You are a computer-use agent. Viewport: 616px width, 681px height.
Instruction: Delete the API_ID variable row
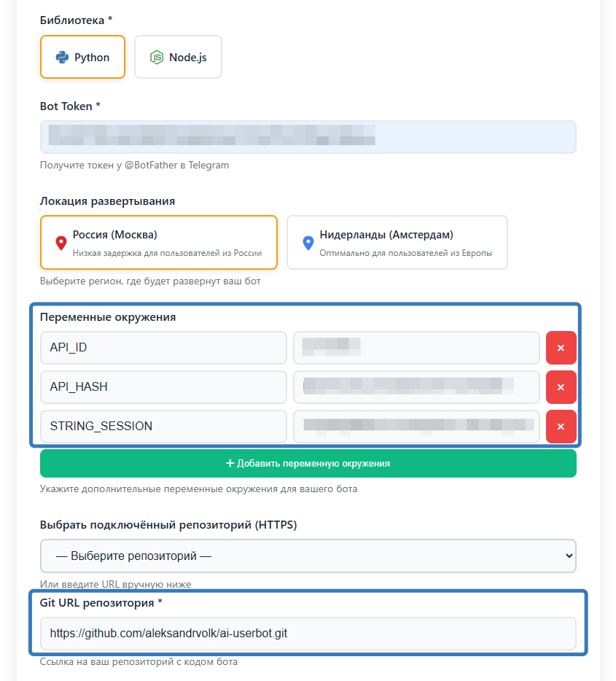[561, 348]
